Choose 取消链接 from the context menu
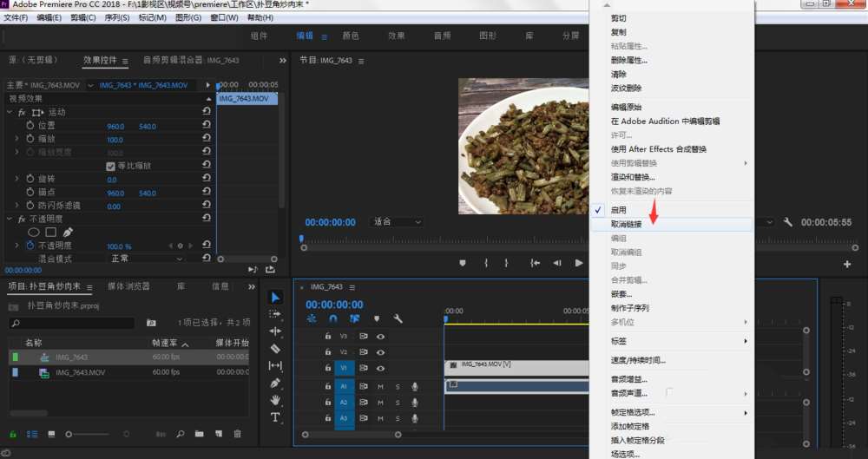 coord(627,224)
